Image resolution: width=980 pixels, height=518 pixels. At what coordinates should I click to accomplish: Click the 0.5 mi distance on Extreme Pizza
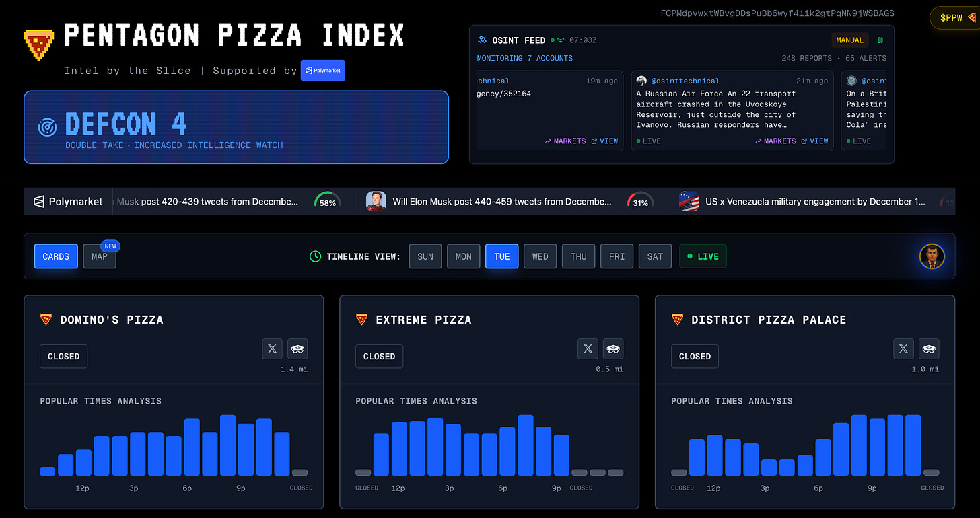pyautogui.click(x=610, y=369)
